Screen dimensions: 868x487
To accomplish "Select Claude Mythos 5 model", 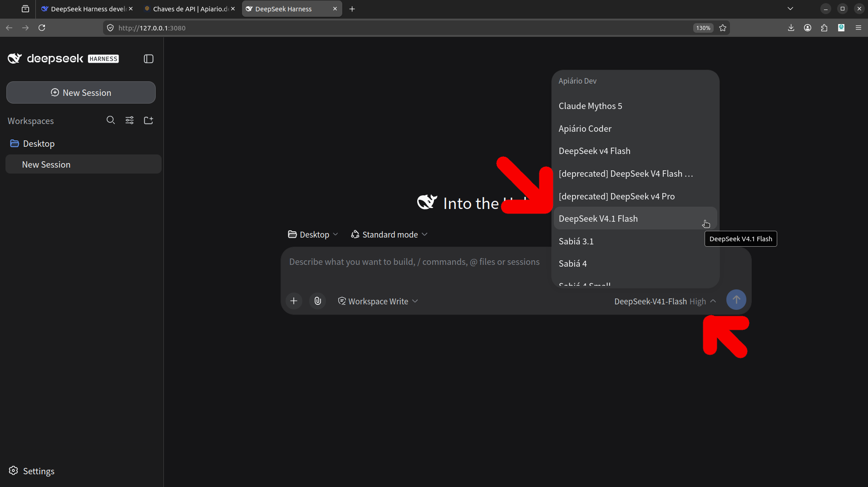I will pyautogui.click(x=635, y=106).
